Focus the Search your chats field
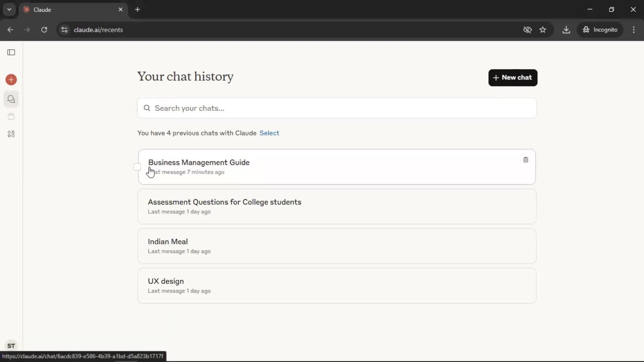 click(337, 108)
